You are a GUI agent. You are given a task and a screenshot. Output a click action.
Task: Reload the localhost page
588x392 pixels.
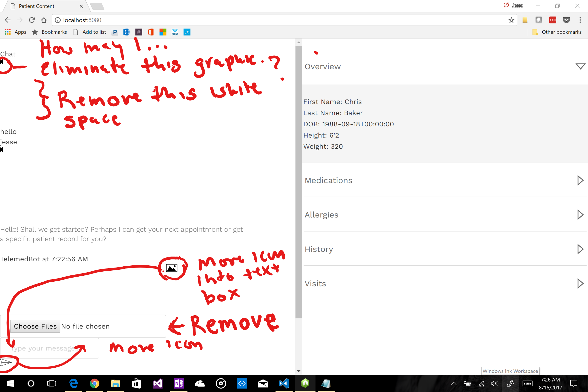coord(32,20)
